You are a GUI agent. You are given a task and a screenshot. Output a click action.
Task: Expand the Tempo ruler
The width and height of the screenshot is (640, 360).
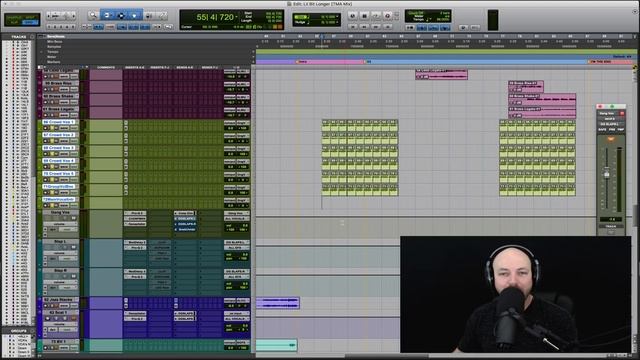41,52
